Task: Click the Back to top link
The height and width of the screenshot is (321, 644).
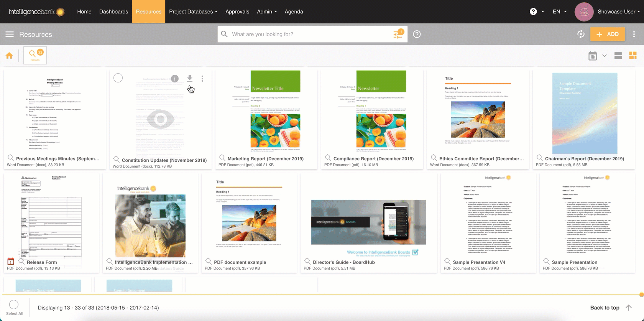Action: 605,308
